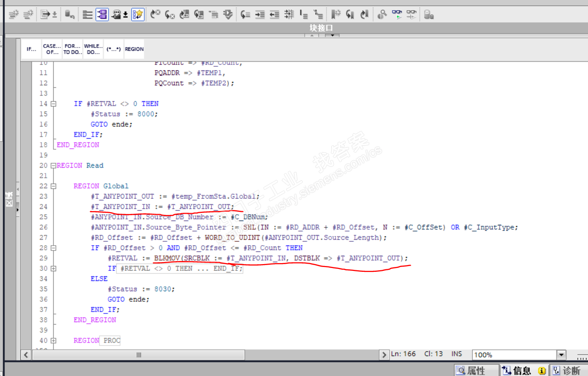Click the dotted alignment lines icon
The image size is (588, 376).
289,15
